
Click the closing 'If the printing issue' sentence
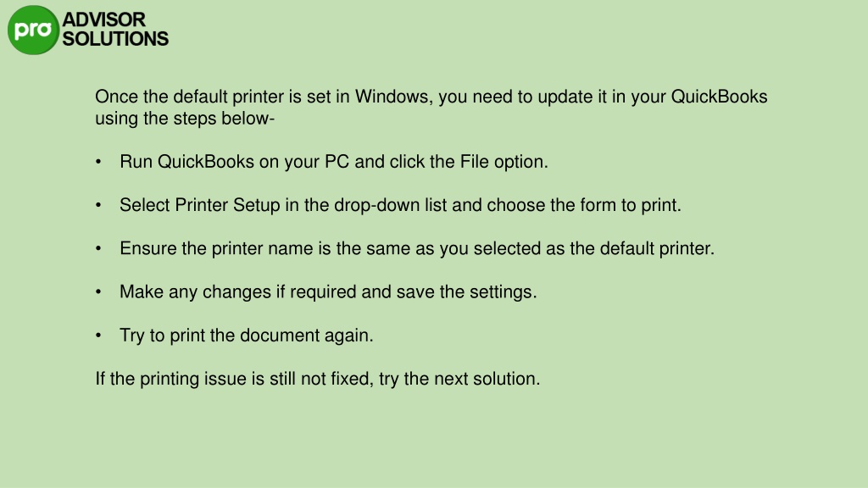pyautogui.click(x=318, y=379)
